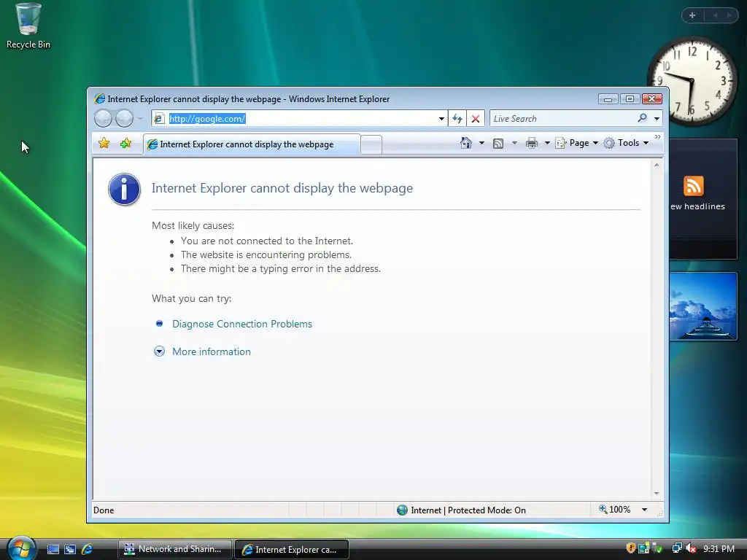747x560 pixels.
Task: Click the 9:31 PM taskbar clock
Action: click(719, 548)
